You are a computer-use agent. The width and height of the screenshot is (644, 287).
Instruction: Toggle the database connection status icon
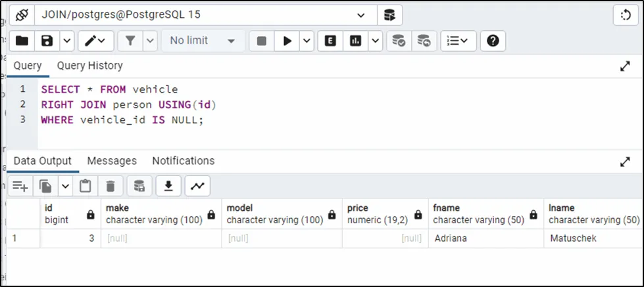click(22, 14)
